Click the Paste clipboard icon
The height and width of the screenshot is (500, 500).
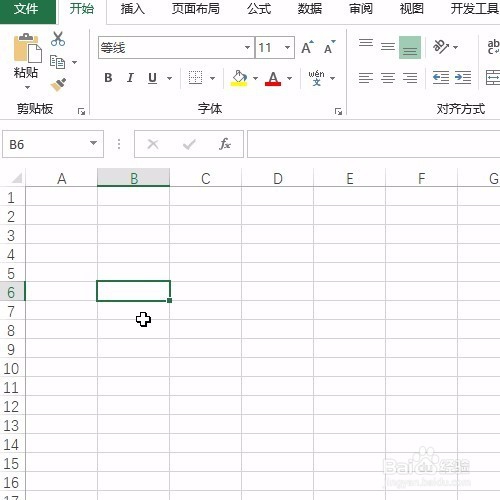pyautogui.click(x=27, y=48)
